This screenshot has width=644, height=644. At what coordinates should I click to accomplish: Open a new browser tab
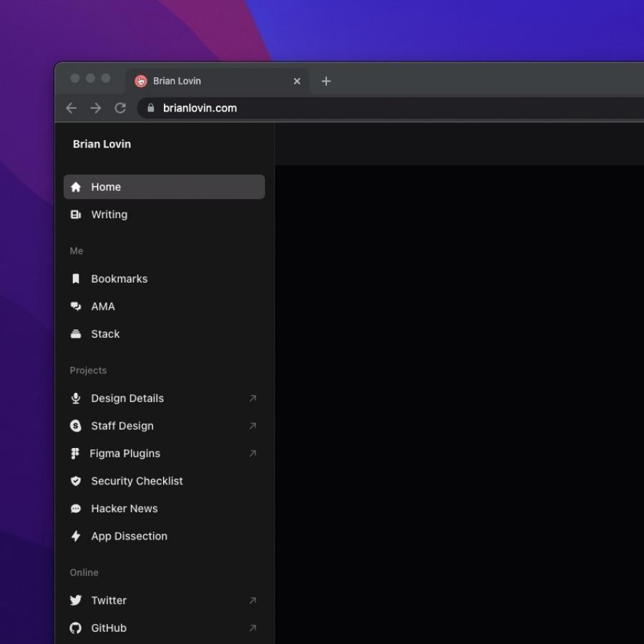pyautogui.click(x=326, y=81)
